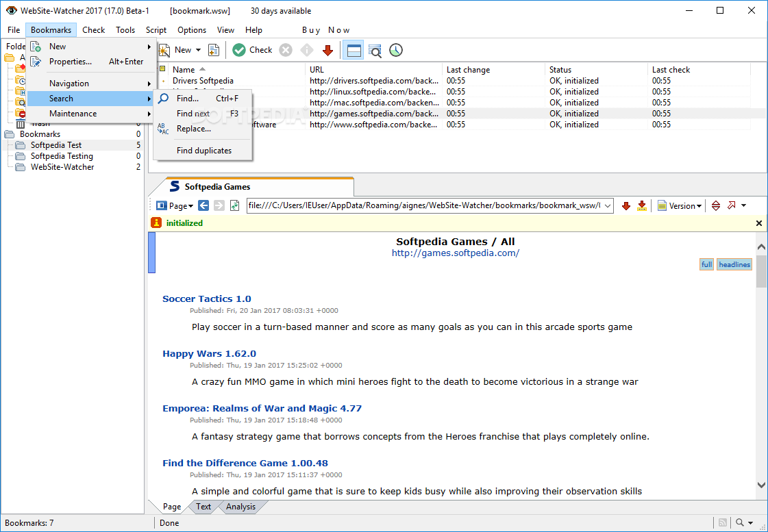768x532 pixels.
Task: Open the Options menu
Action: pyautogui.click(x=192, y=30)
